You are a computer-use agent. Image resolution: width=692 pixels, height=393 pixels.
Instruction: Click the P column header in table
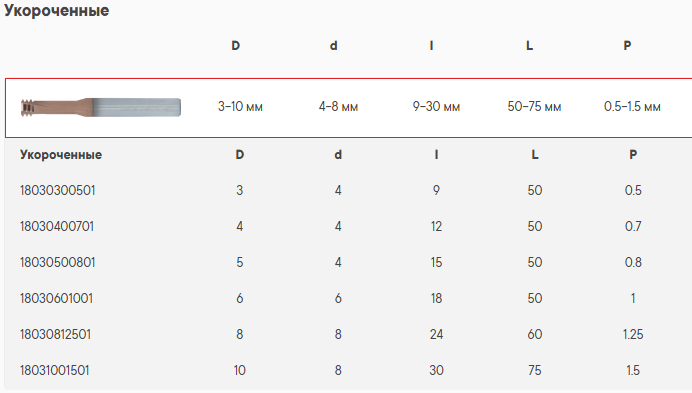coord(633,155)
